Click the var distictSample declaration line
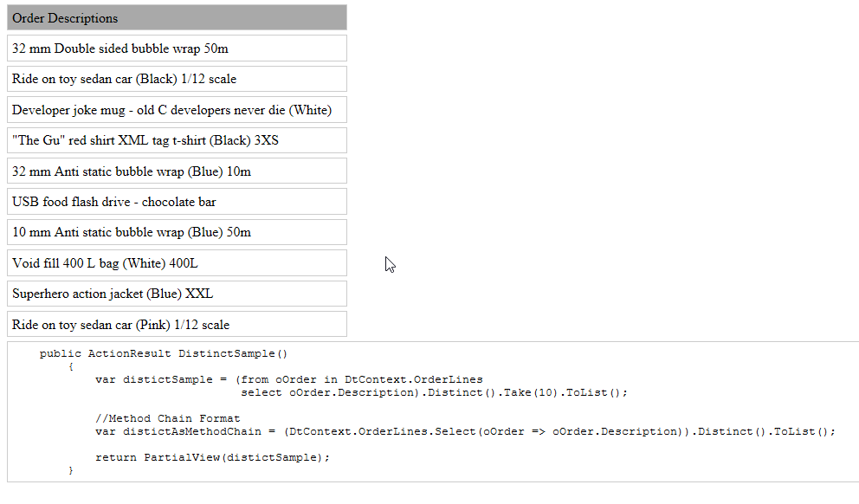 pos(288,379)
